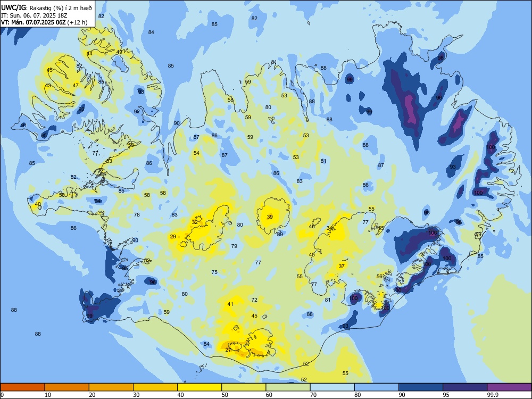Screen dimensions: 532x399
Task: Select the 'IT: Sun. 06. 07. 2025 18Z' line
Action: (33, 15)
